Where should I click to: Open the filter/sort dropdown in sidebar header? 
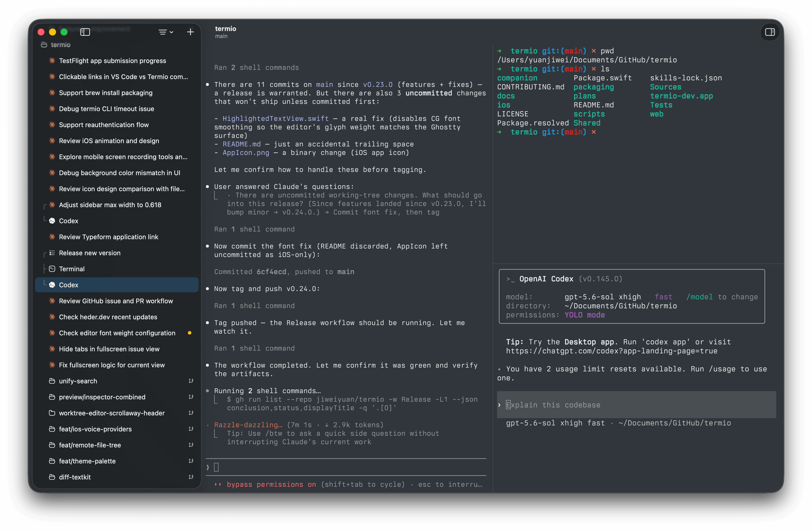166,32
